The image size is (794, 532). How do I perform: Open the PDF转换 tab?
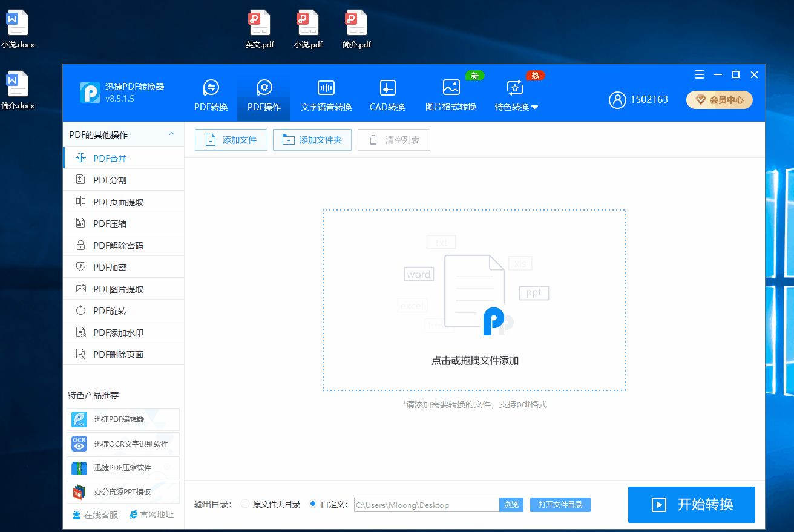click(x=211, y=96)
